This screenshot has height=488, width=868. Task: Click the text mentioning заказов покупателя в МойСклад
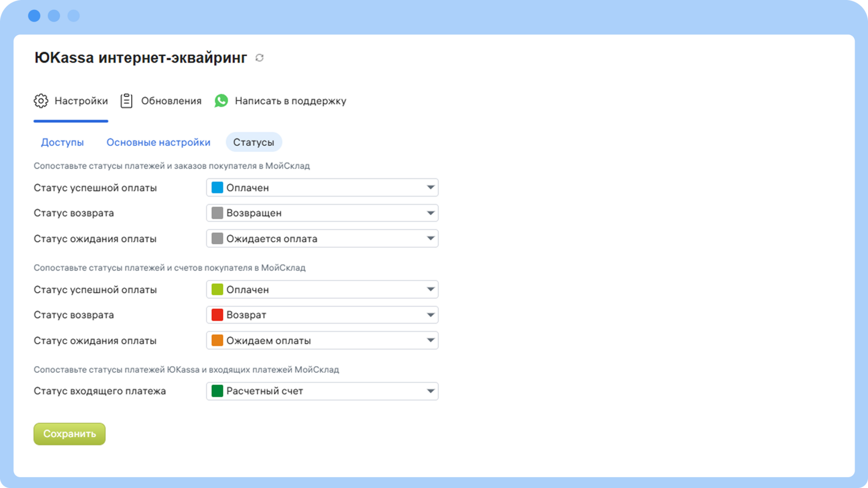[172, 166]
